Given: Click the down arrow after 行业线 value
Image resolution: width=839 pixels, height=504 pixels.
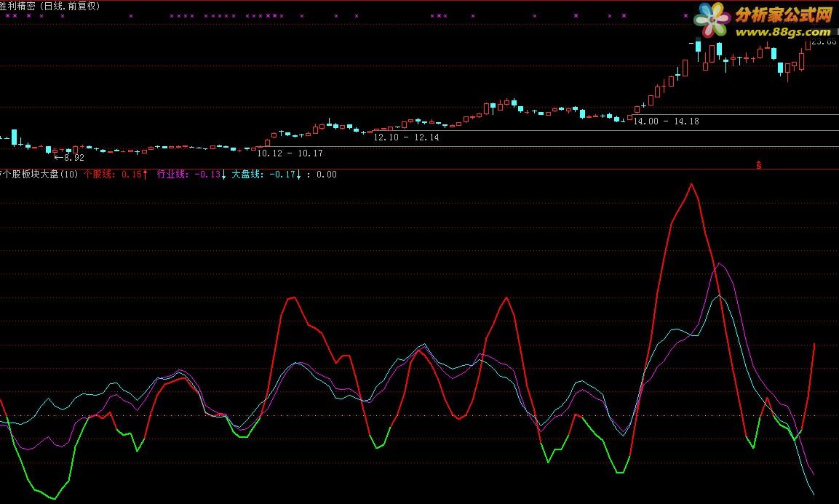Looking at the screenshot, I should click(223, 175).
